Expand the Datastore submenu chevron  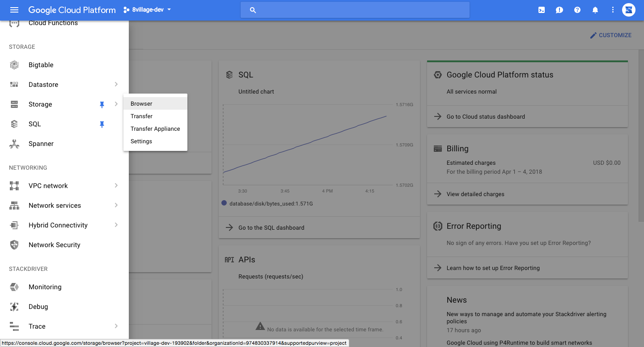[116, 85]
